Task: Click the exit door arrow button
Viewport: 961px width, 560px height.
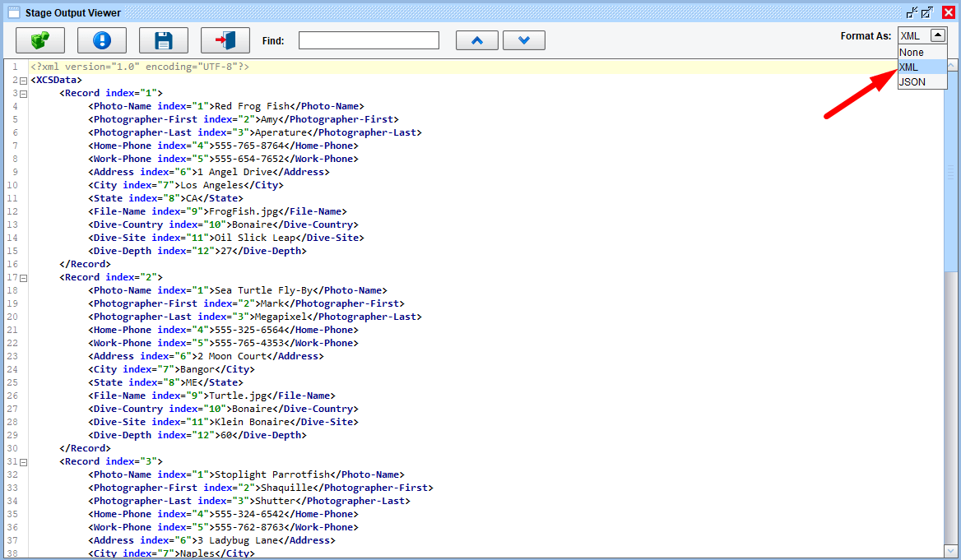Action: click(x=225, y=40)
